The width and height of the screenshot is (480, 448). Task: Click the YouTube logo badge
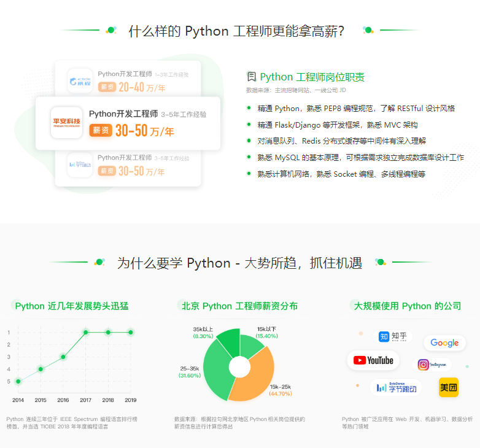[x=373, y=360]
